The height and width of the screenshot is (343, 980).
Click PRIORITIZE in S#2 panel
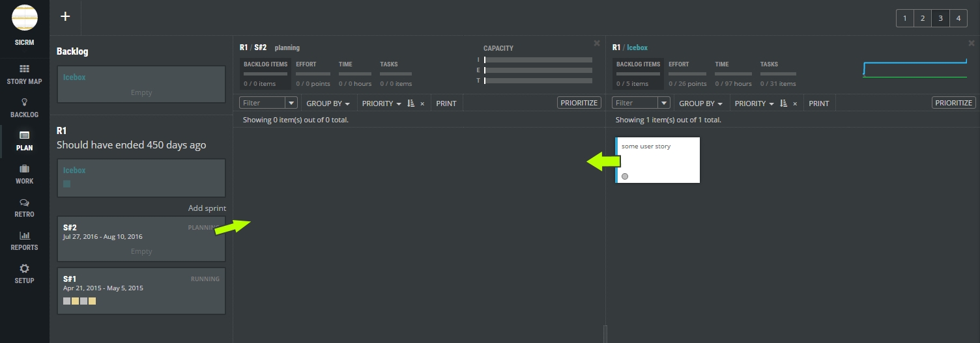coord(579,103)
